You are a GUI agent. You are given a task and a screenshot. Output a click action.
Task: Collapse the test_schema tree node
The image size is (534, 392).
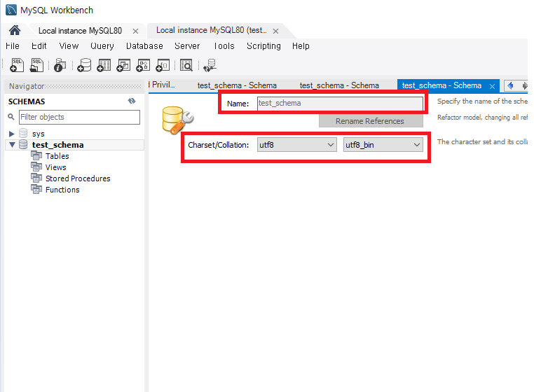(x=12, y=145)
